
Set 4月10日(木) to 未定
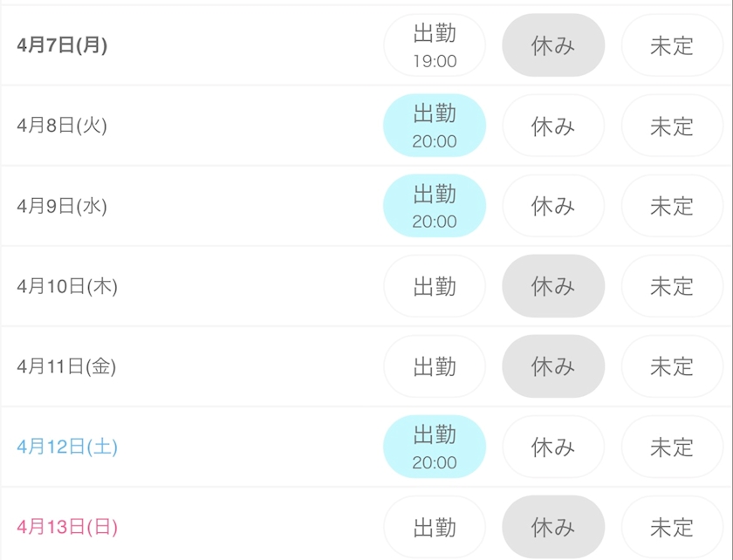point(672,286)
